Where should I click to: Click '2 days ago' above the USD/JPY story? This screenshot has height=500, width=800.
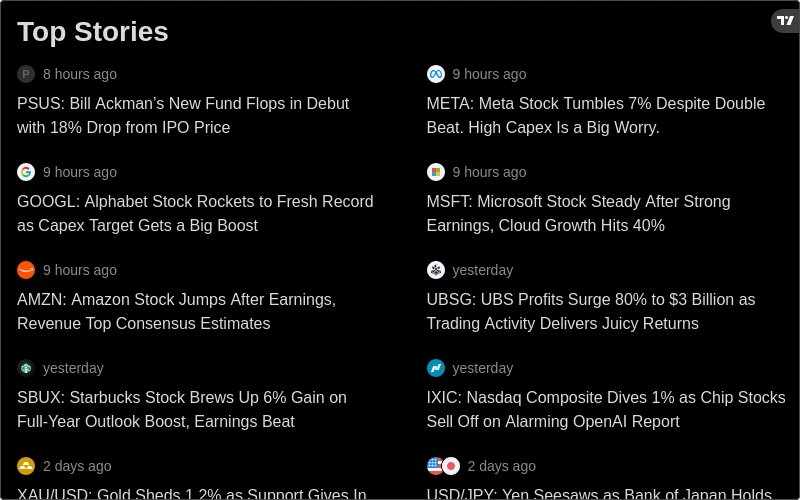tap(502, 466)
